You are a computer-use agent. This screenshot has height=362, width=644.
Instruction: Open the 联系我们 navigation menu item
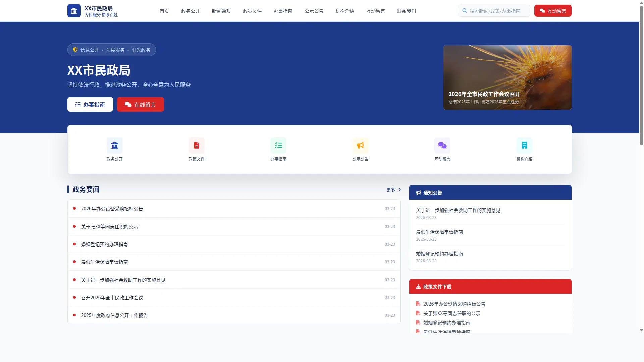(406, 11)
